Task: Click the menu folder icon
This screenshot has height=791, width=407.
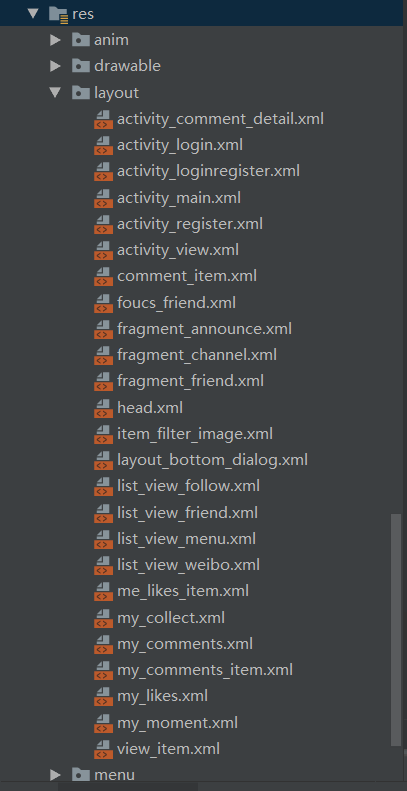Action: pyautogui.click(x=81, y=774)
